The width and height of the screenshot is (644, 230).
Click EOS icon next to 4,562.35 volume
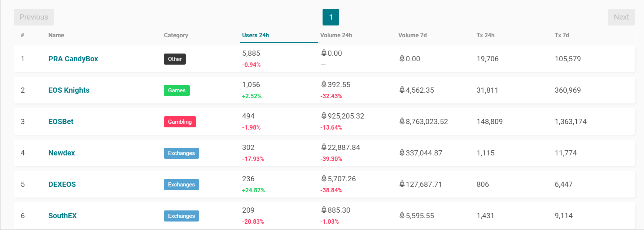[402, 90]
